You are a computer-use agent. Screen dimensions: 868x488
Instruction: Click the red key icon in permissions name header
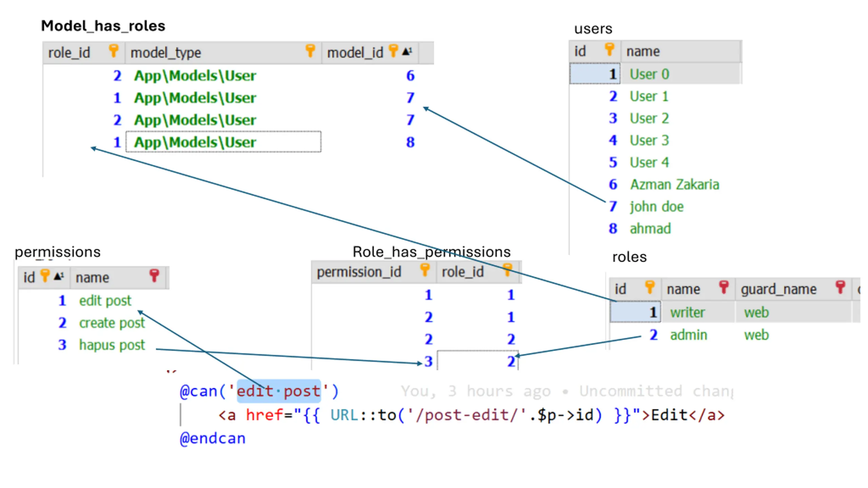pos(154,276)
